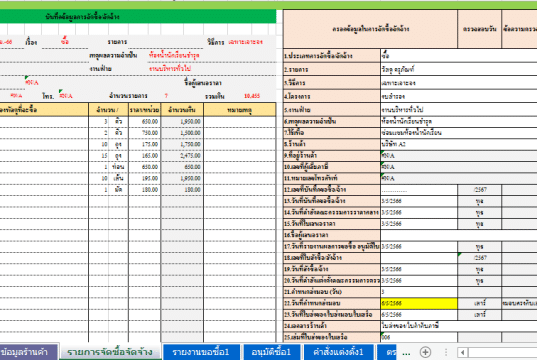Viewport: 537px width, 360px height.
Task: Click the /2567 cell in row 12
Action: coord(479,190)
